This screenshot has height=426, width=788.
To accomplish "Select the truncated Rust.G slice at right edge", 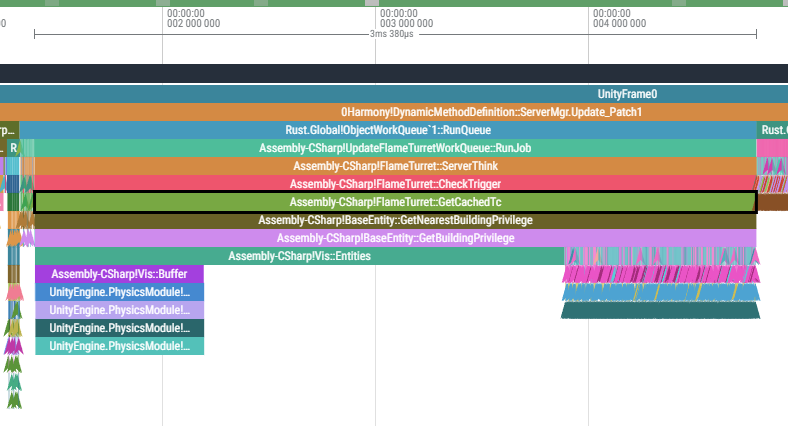I will click(x=773, y=130).
